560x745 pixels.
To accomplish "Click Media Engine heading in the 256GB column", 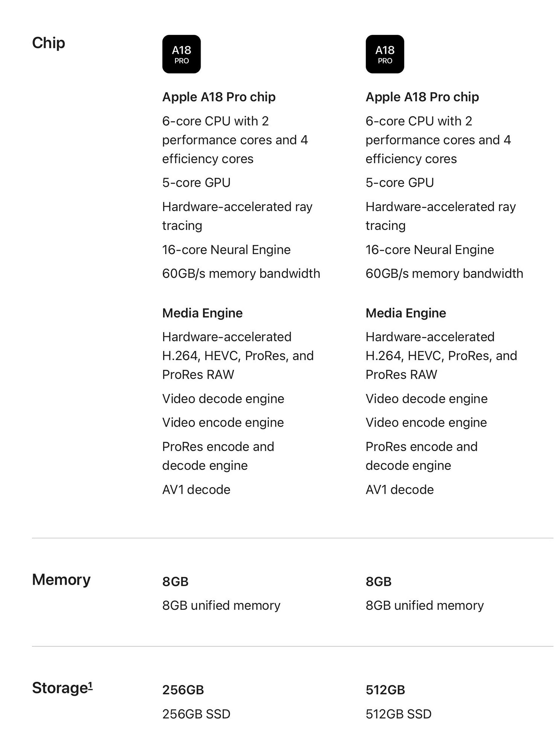I will coord(202,313).
